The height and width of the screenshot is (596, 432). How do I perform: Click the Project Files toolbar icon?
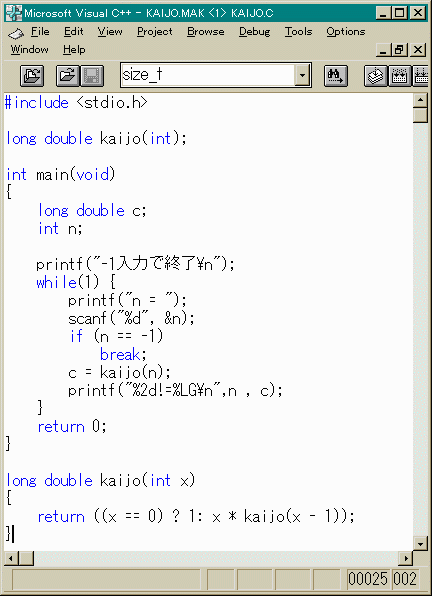(x=32, y=75)
